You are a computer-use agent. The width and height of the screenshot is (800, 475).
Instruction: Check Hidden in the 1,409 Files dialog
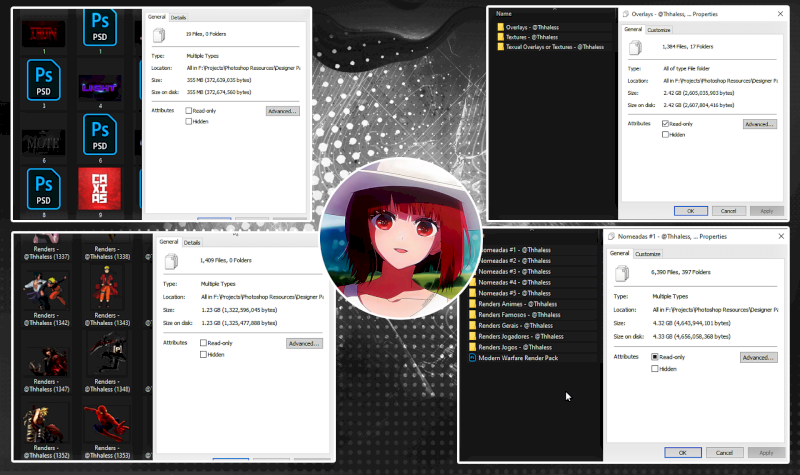(204, 354)
